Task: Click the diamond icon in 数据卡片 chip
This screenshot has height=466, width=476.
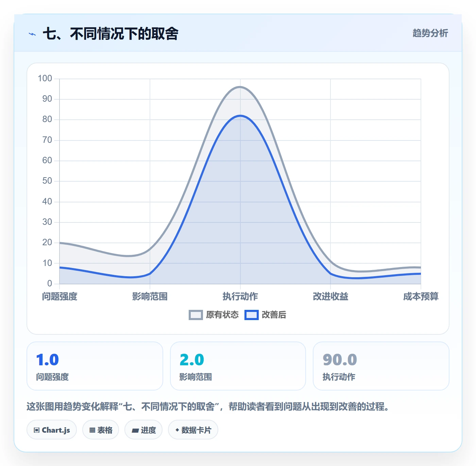Action: [177, 430]
